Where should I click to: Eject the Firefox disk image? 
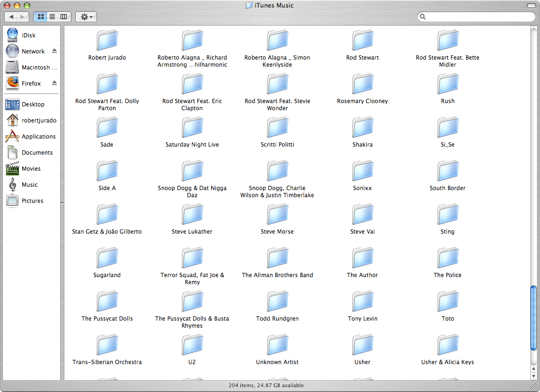[54, 83]
